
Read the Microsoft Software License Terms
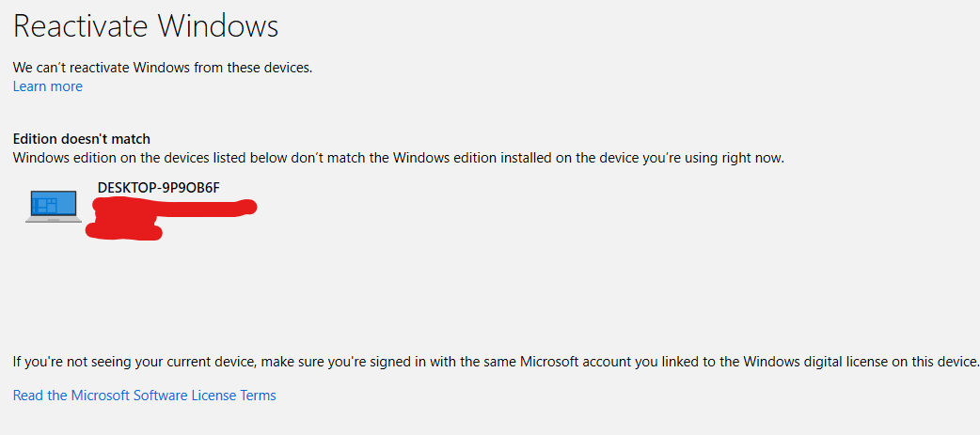[x=144, y=396]
